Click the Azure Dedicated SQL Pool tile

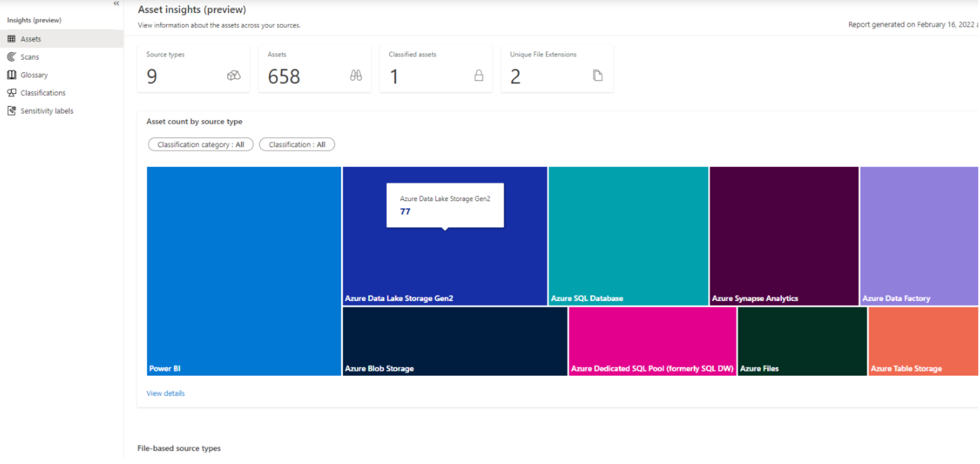tap(652, 341)
